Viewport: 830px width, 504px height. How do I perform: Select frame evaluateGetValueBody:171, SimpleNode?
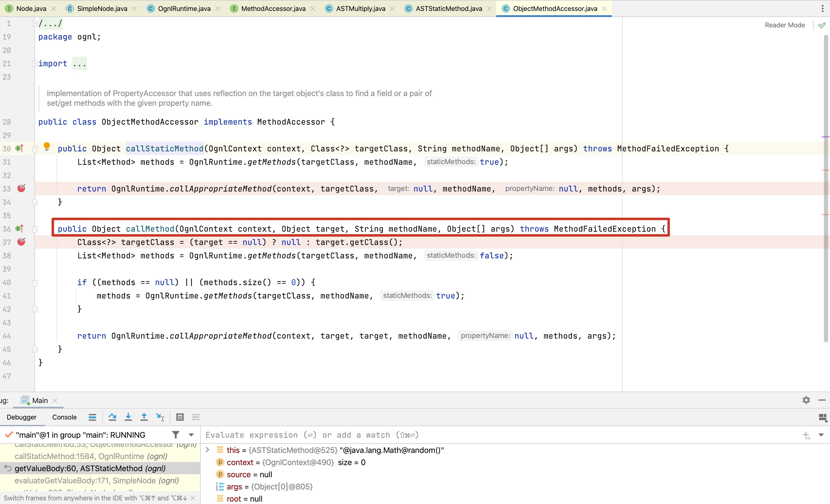(100, 480)
